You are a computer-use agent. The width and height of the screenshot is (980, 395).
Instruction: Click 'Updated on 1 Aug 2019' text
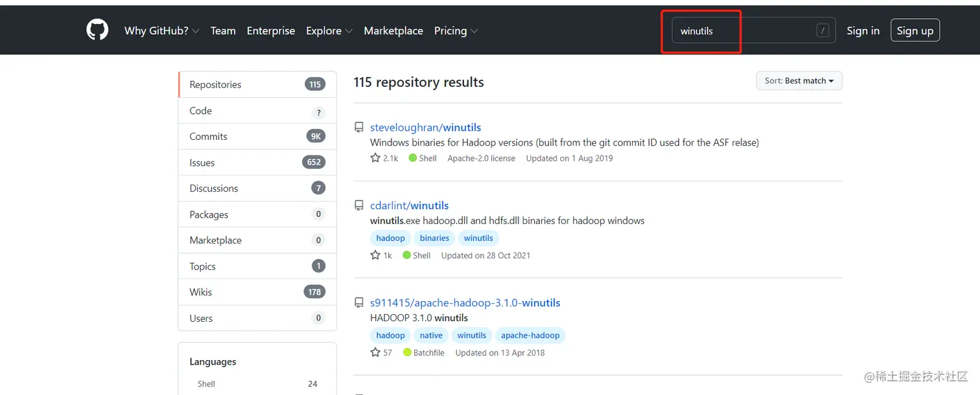click(569, 158)
